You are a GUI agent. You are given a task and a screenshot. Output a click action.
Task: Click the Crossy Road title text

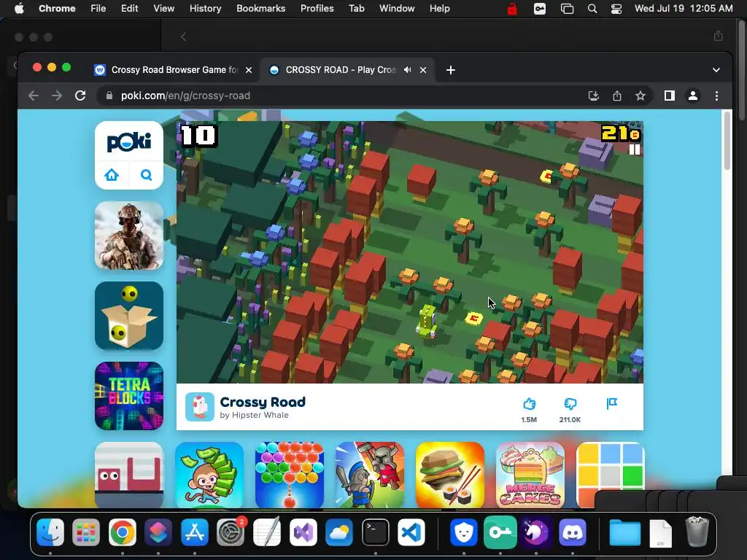coord(263,402)
